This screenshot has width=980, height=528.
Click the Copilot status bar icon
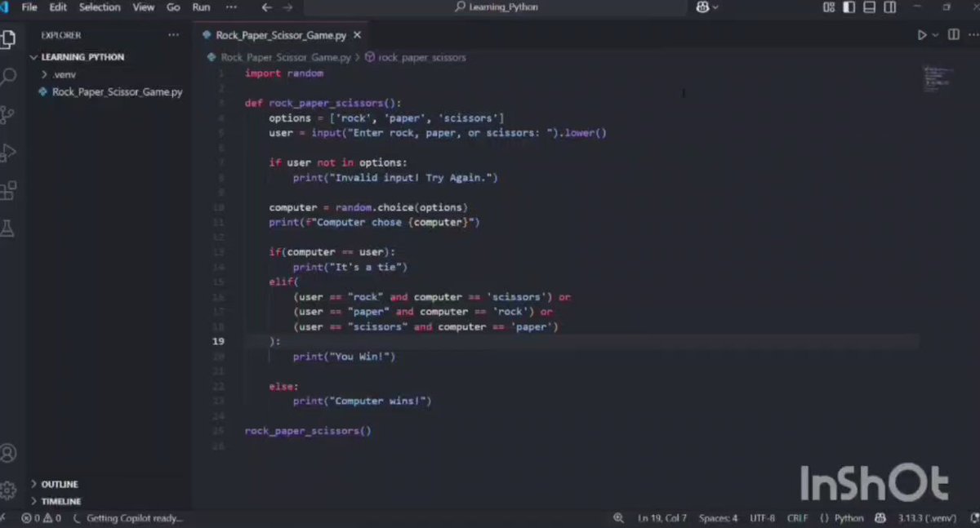(x=880, y=518)
